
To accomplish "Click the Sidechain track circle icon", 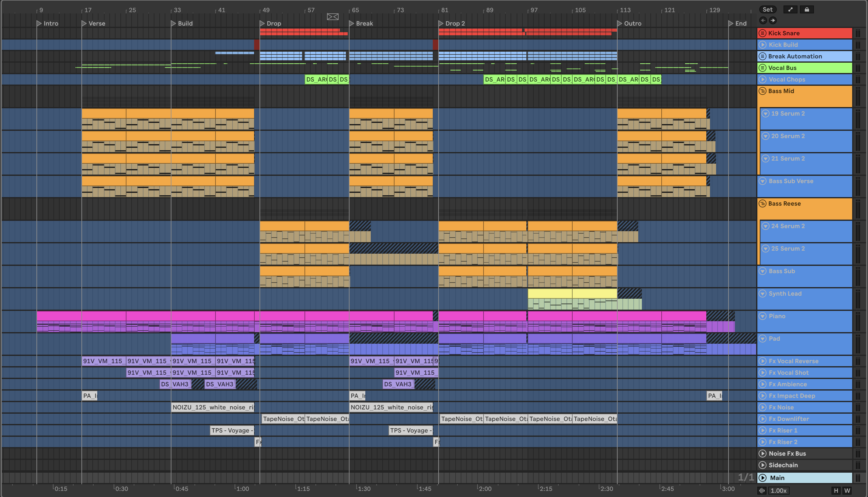I will (763, 465).
